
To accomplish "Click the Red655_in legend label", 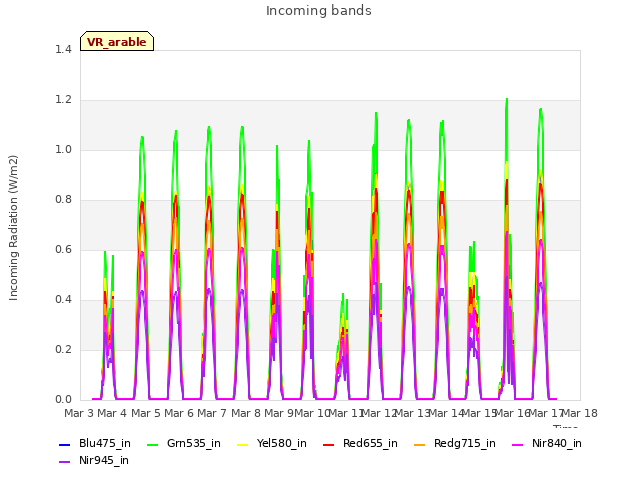I will (370, 443).
